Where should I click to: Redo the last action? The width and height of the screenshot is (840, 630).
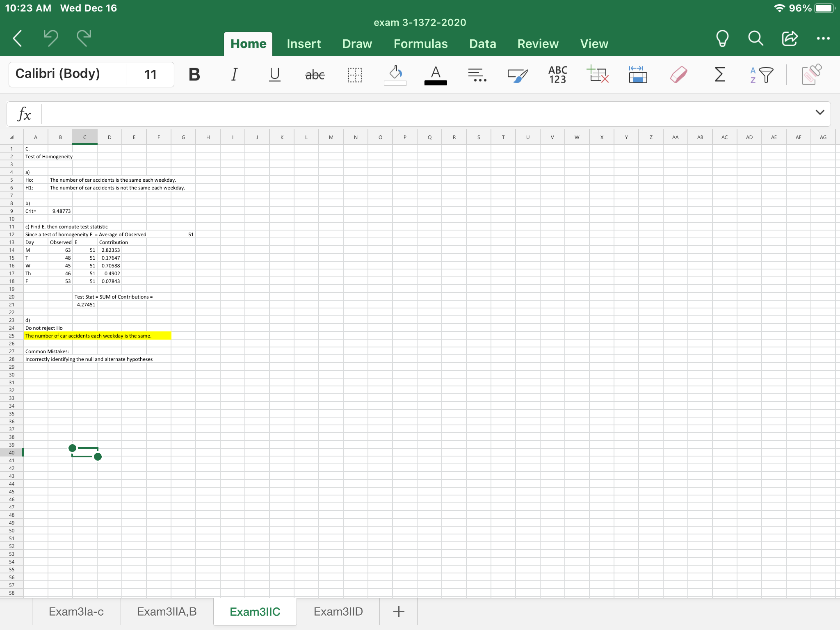coord(84,38)
